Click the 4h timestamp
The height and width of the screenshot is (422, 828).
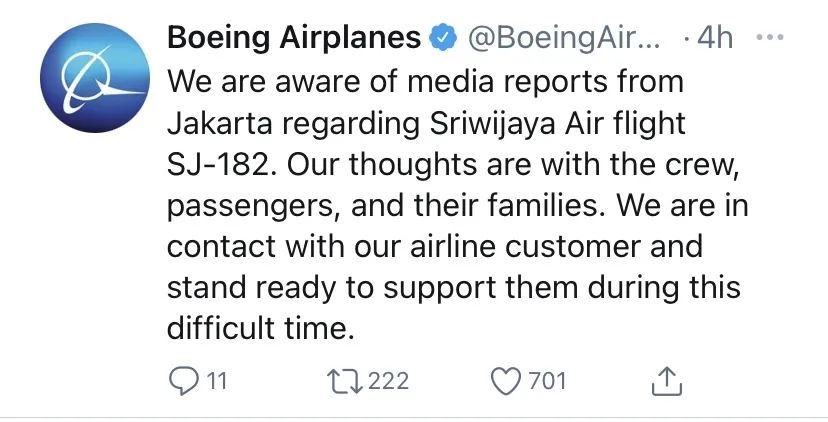(715, 38)
